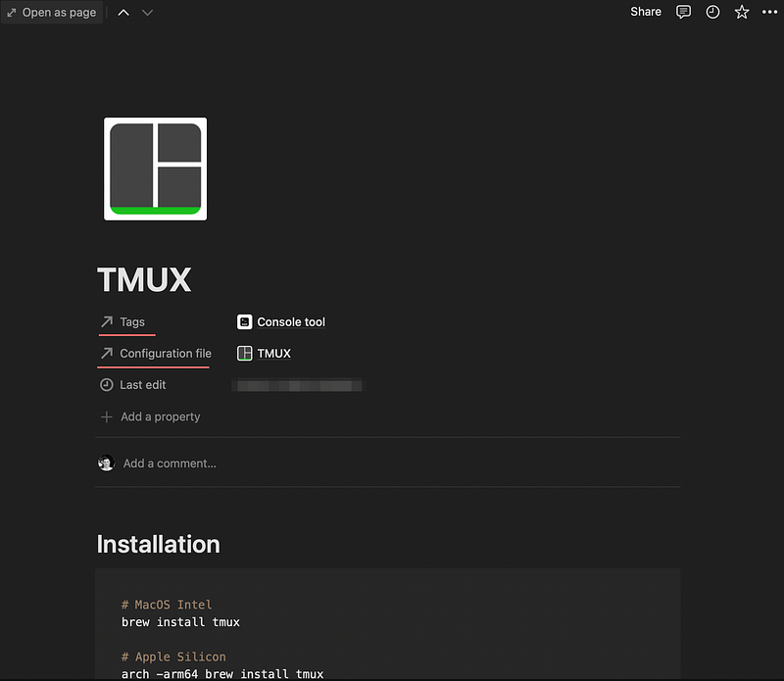View page history clock icon
Image resolution: width=784 pixels, height=681 pixels.
pos(712,12)
